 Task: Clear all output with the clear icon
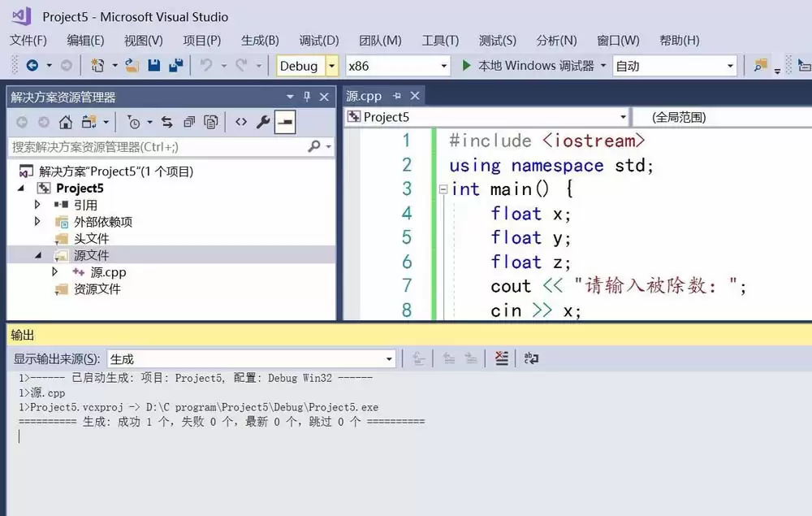[x=502, y=358]
